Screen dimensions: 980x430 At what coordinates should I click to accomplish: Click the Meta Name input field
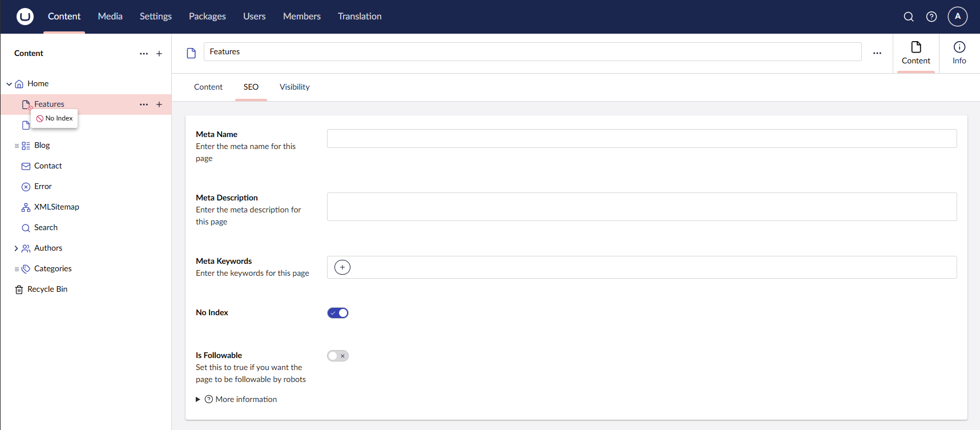coord(642,139)
